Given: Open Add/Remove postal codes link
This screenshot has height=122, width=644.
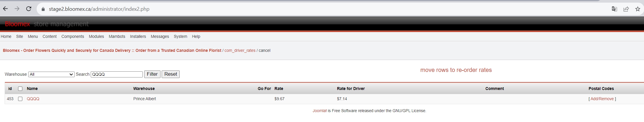Looking at the screenshot, I should tap(602, 99).
